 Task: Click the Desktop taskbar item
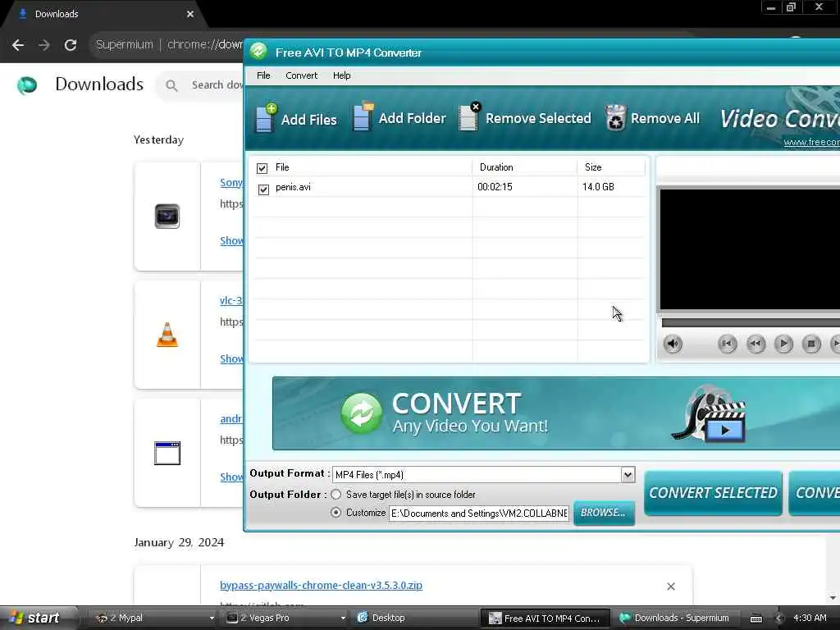413,619
